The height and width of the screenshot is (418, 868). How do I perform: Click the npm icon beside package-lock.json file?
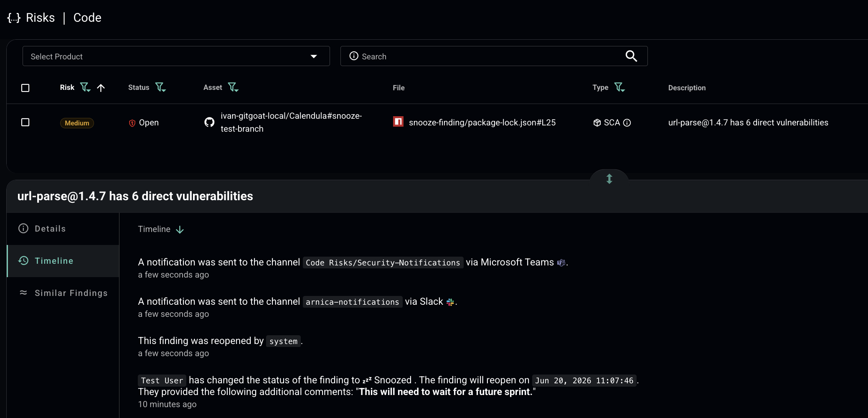pyautogui.click(x=398, y=122)
